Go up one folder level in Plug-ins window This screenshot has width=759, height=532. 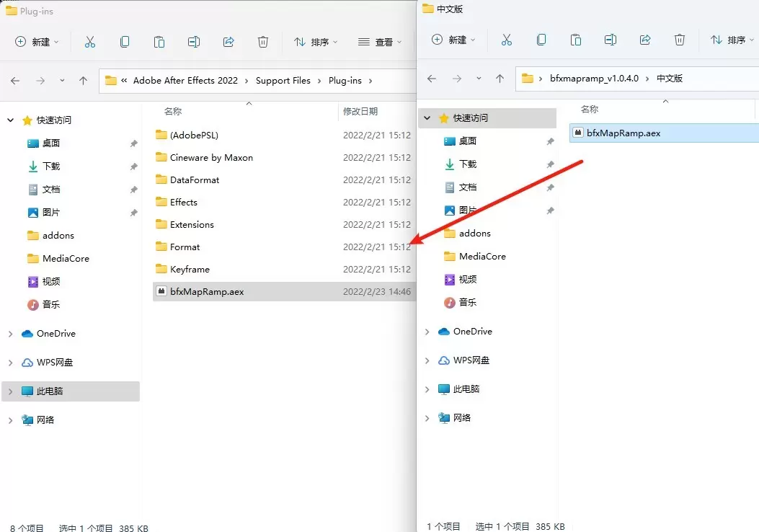[x=84, y=81]
